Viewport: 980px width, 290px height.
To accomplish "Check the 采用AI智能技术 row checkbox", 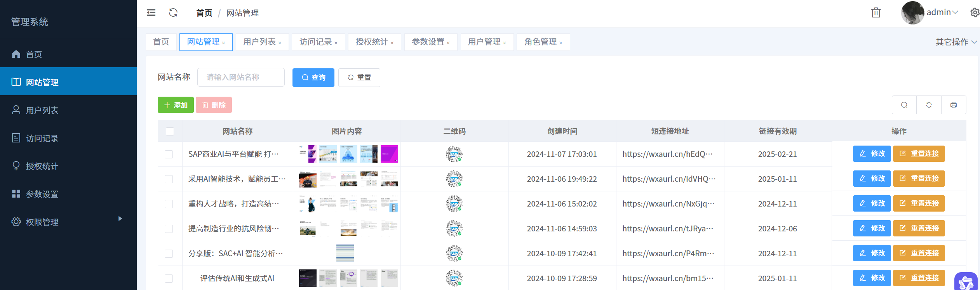I will pos(169,179).
